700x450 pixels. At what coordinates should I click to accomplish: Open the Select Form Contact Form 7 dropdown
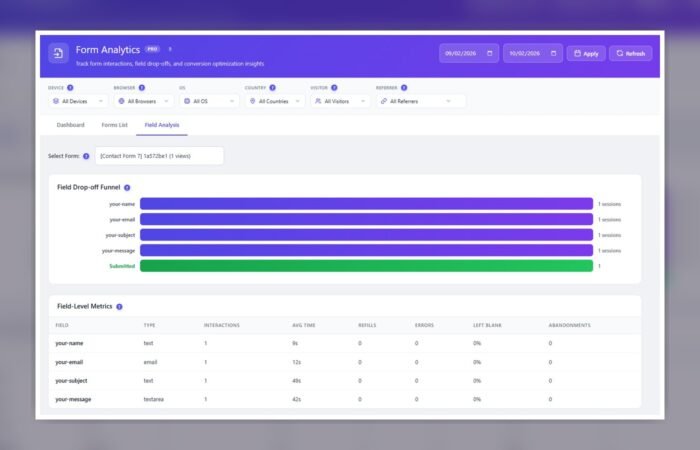(x=159, y=156)
